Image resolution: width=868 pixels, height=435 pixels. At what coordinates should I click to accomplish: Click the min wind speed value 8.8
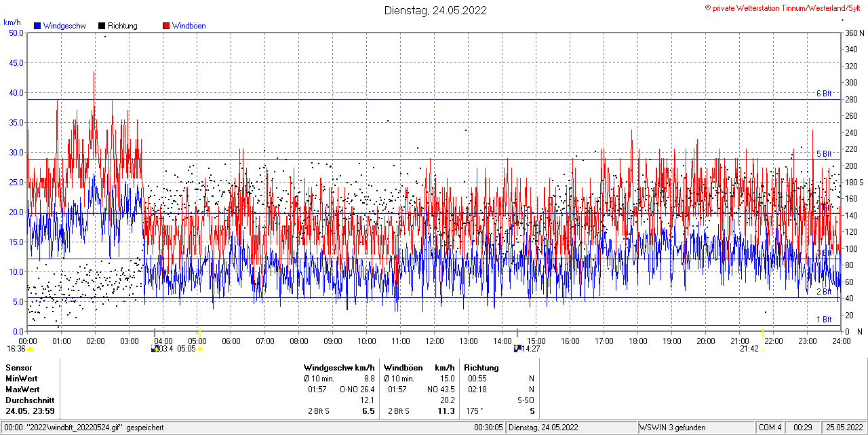click(x=370, y=379)
